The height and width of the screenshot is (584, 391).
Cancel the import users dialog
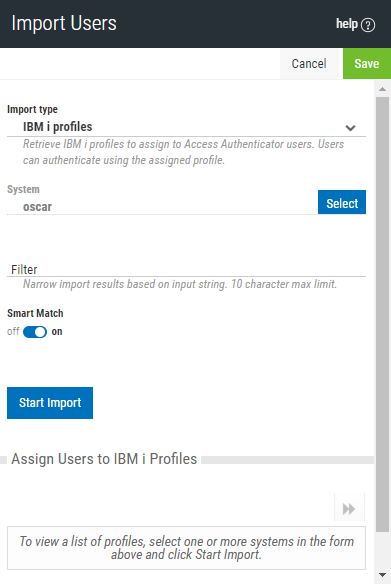[x=309, y=64]
